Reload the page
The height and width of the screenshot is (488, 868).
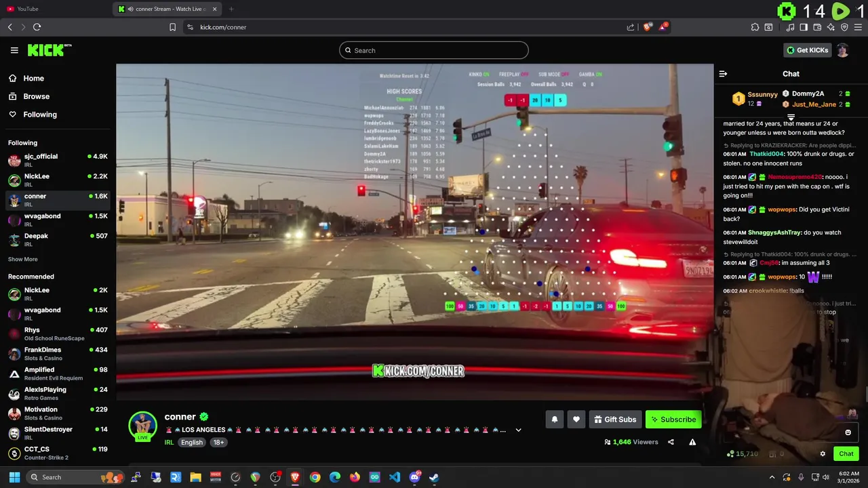(37, 27)
